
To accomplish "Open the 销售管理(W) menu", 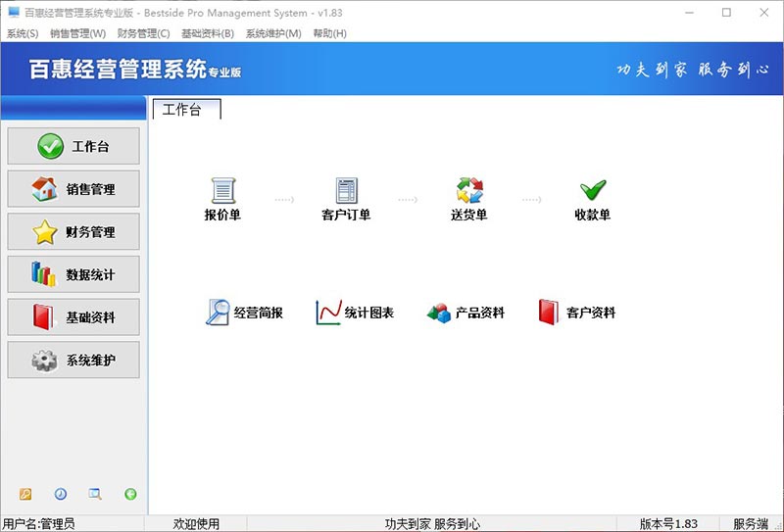I will click(78, 33).
